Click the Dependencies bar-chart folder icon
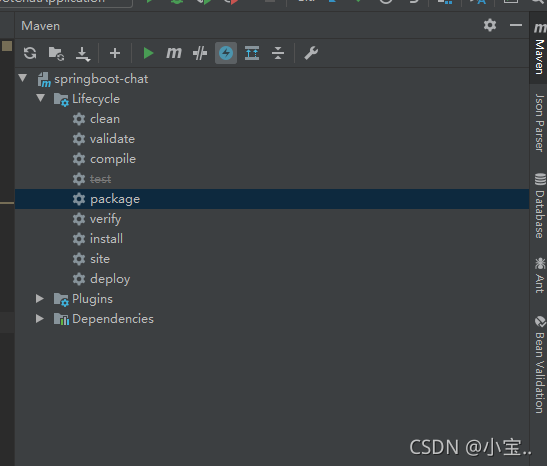The width and height of the screenshot is (547, 466). [x=61, y=319]
